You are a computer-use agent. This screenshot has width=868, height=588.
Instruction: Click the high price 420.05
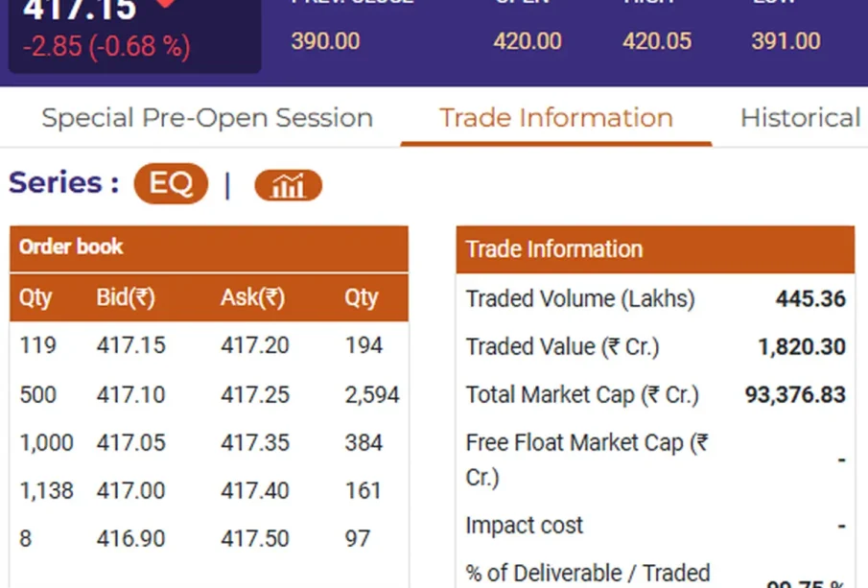click(x=657, y=41)
